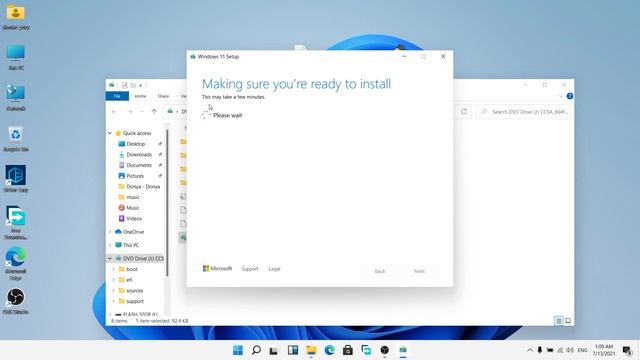Select Documents in Quick access

tap(139, 165)
